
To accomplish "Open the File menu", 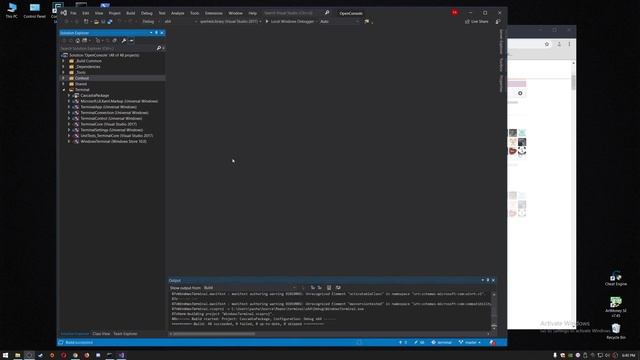I will tap(73, 13).
